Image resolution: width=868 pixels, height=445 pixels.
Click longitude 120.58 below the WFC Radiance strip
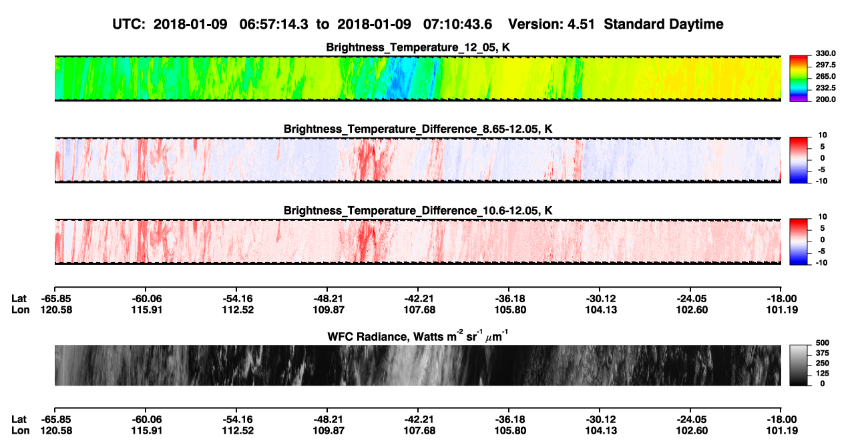tap(55, 430)
